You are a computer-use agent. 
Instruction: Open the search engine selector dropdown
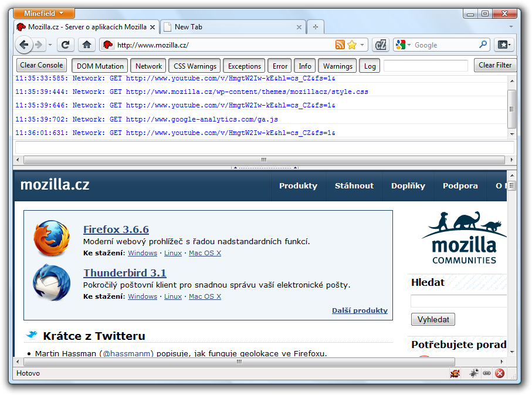tap(409, 45)
